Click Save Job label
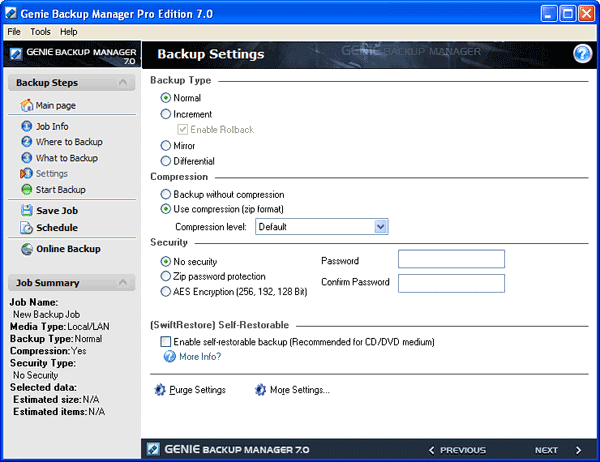This screenshot has width=600, height=462. pos(57,211)
